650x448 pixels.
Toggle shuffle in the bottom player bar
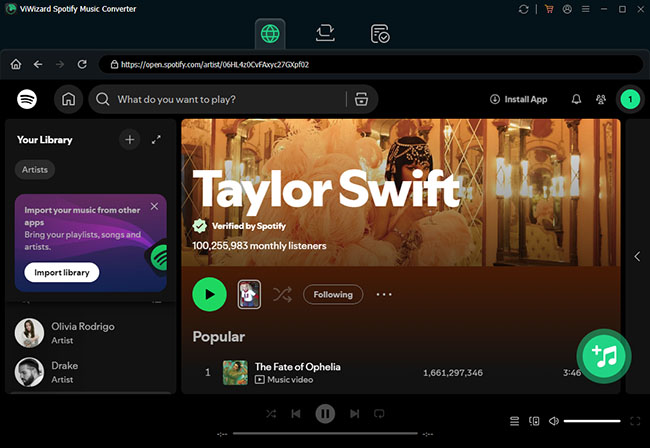[x=271, y=414]
